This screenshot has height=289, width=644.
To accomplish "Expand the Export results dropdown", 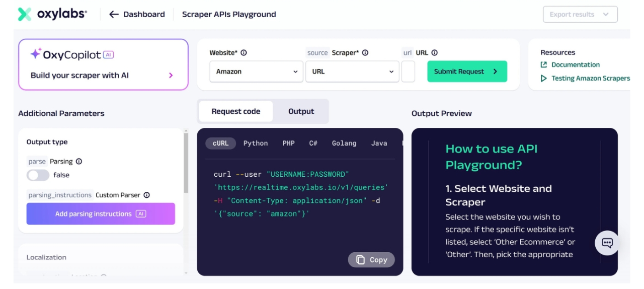I will click(580, 15).
